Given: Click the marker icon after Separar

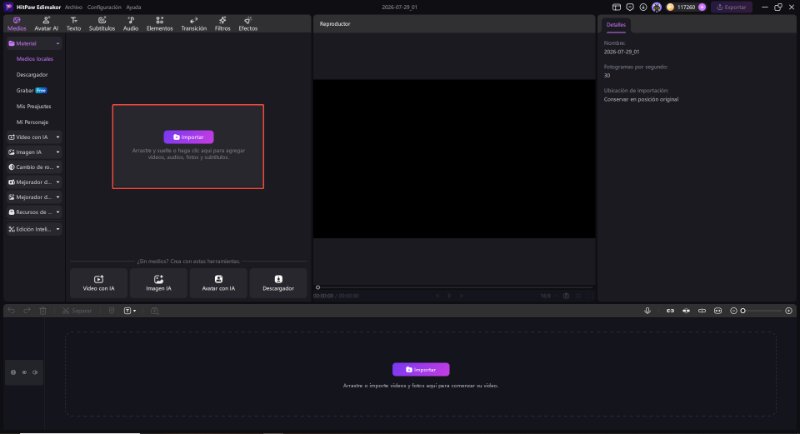Looking at the screenshot, I should [111, 311].
